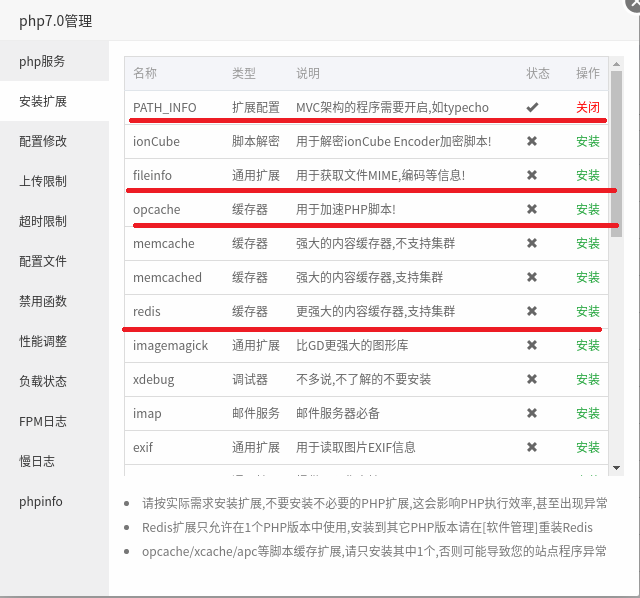Click the PATH_INFO enabled checkmark status icon

532,107
